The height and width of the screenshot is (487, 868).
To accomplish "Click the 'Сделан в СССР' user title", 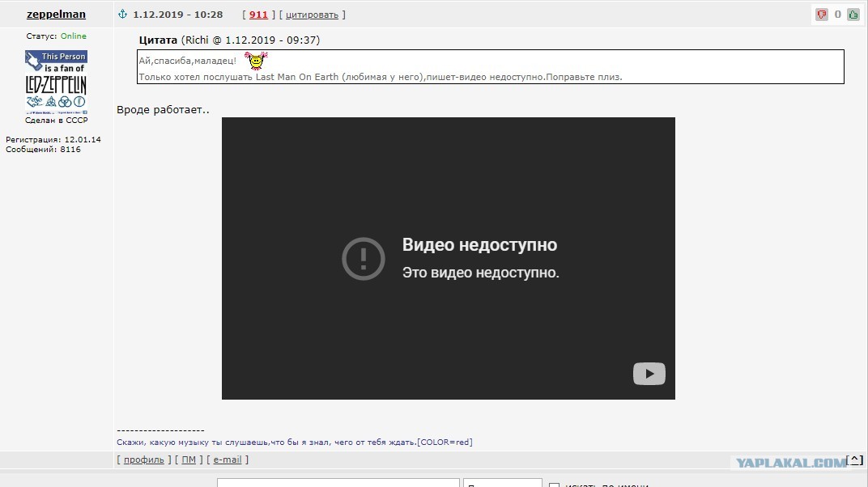I will 57,120.
